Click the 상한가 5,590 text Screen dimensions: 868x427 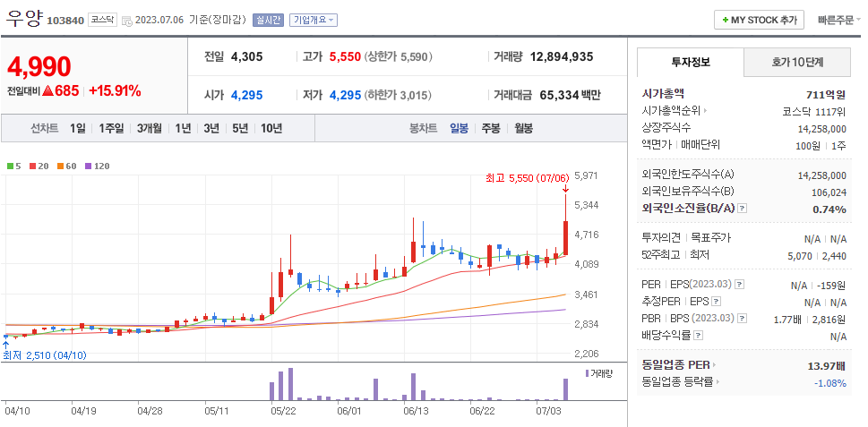tap(398, 56)
